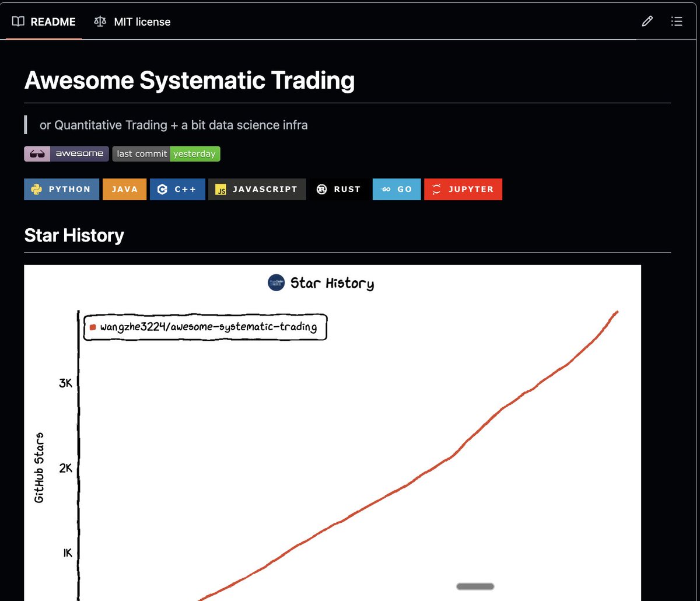
Task: Select the Rust language badge
Action: 339,189
